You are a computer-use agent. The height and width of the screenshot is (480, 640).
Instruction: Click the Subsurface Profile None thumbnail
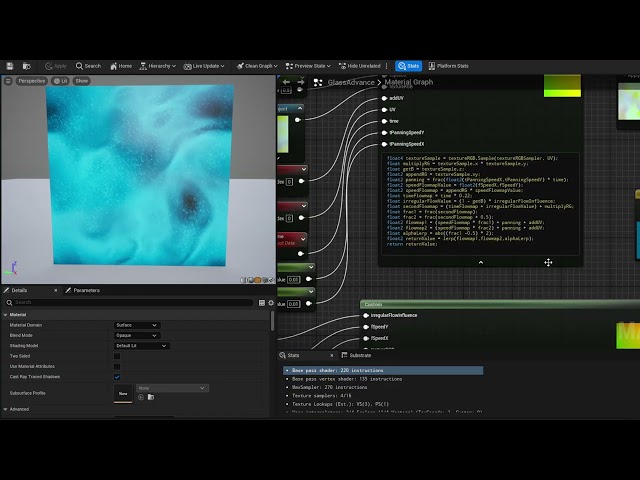point(123,393)
